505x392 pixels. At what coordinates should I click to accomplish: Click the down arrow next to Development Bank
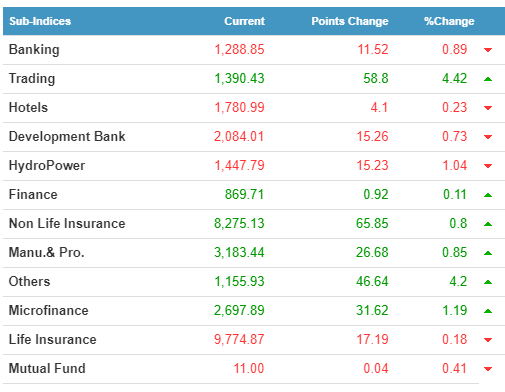488,137
